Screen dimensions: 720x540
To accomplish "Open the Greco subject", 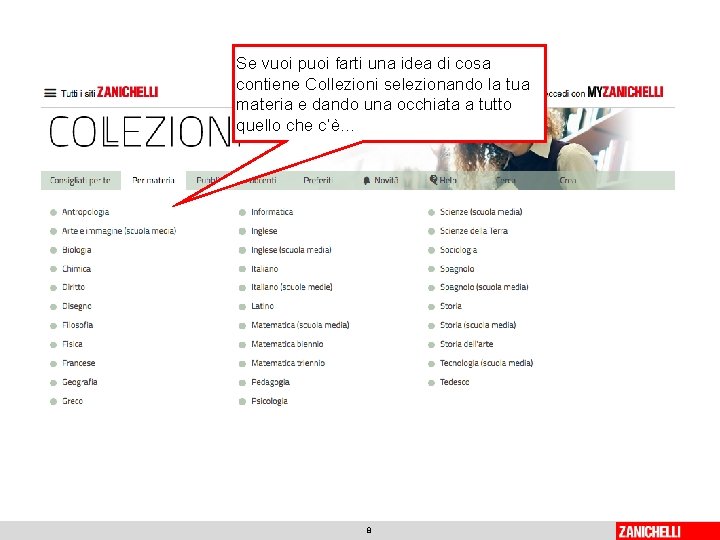I will 72,401.
